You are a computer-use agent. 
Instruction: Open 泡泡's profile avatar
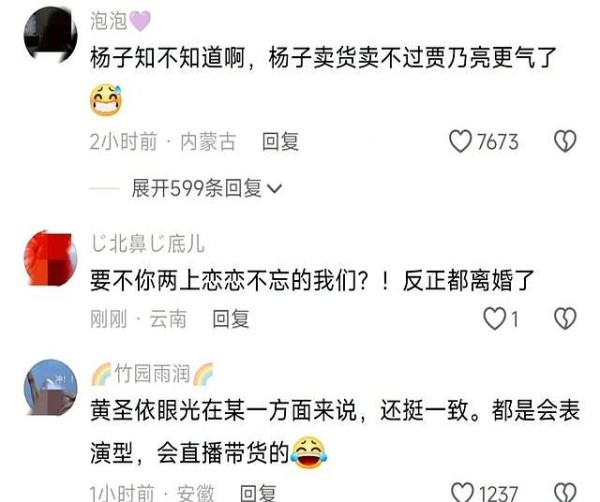point(51,35)
